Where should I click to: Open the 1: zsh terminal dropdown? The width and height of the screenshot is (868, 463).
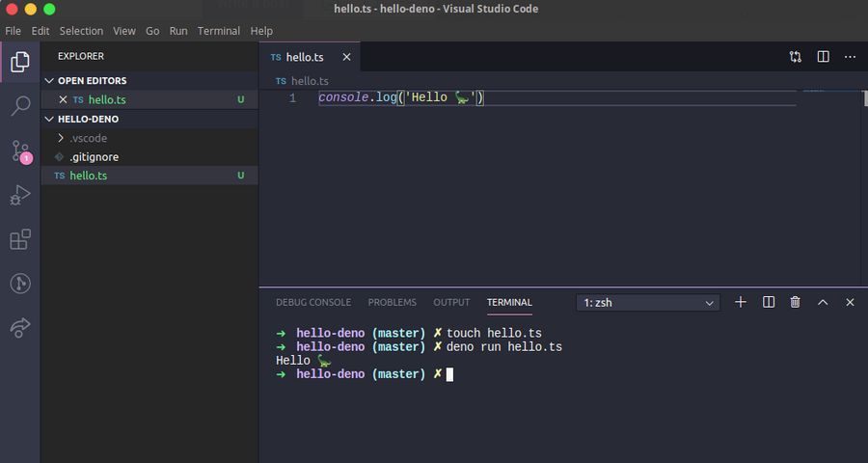[648, 303]
